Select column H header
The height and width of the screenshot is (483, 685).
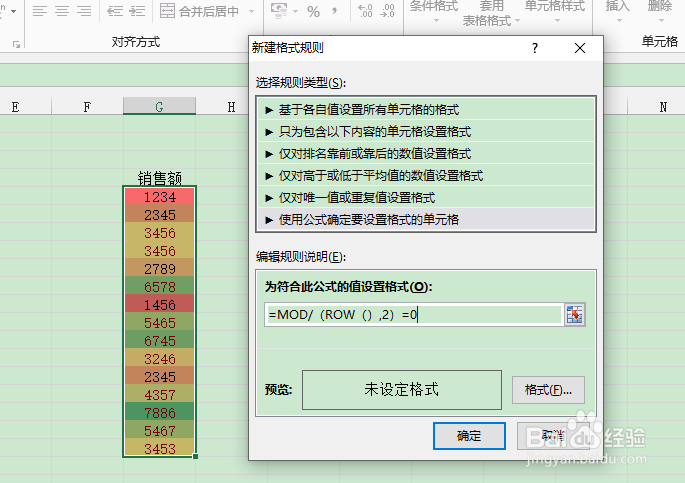click(x=231, y=106)
